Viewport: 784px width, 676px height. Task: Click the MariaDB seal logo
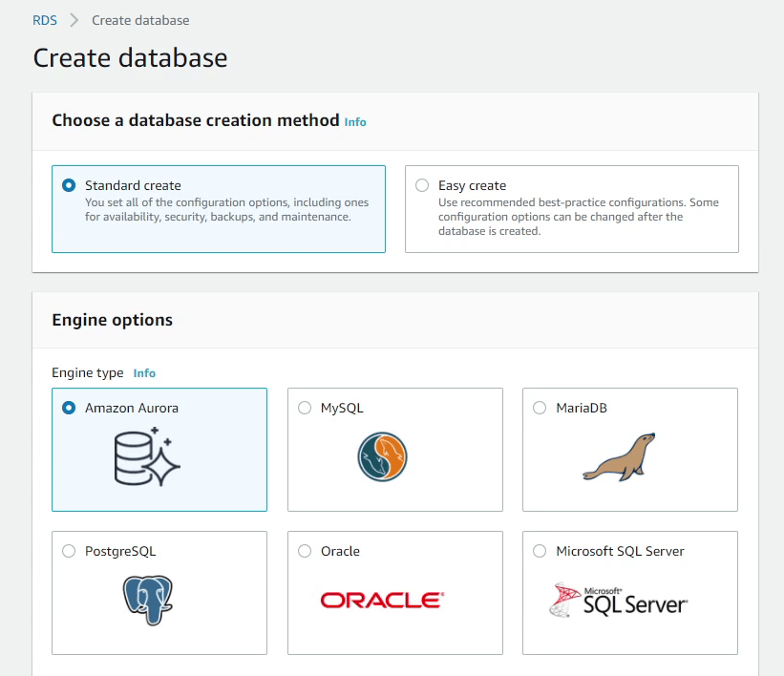[619, 456]
